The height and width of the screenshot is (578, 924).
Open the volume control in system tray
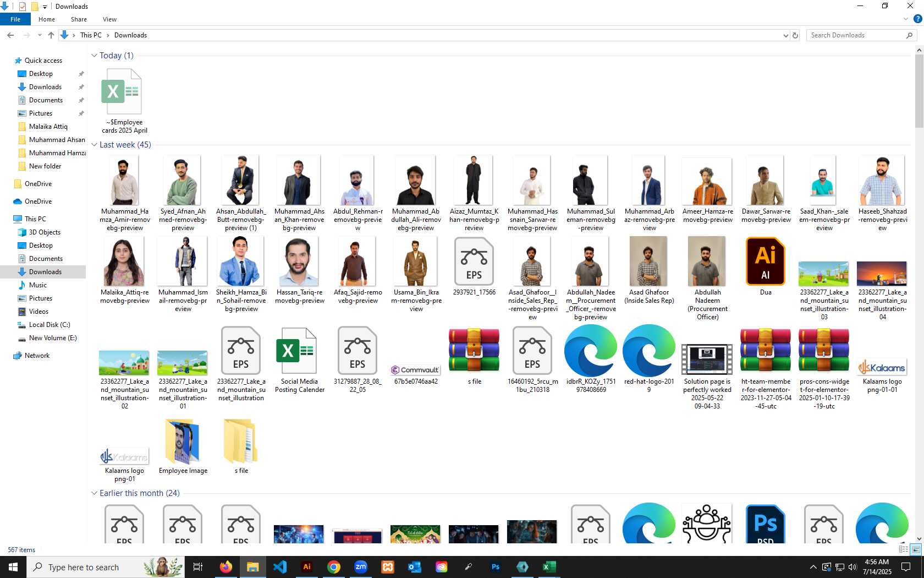point(853,567)
